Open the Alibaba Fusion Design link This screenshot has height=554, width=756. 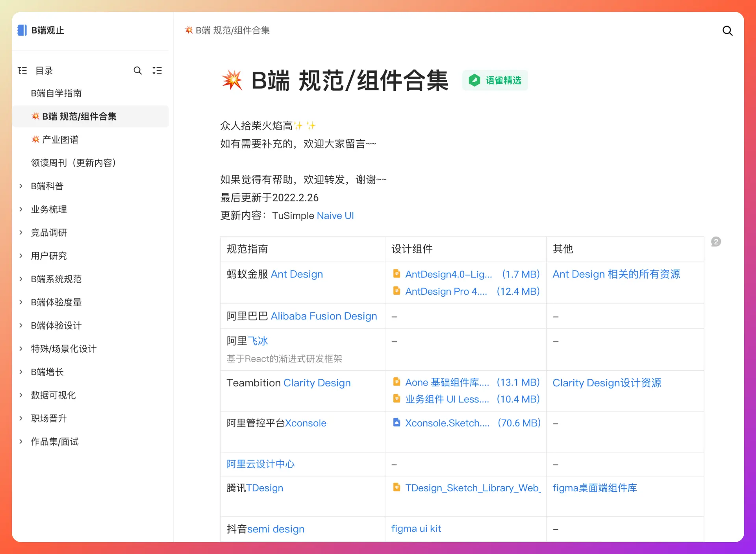(324, 316)
